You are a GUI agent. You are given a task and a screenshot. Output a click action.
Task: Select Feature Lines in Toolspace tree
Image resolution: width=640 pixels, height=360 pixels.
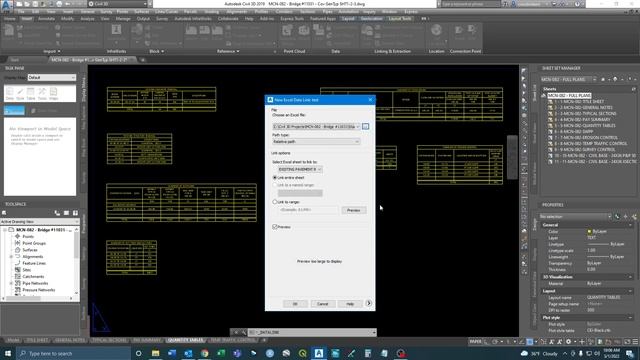pos(34,263)
